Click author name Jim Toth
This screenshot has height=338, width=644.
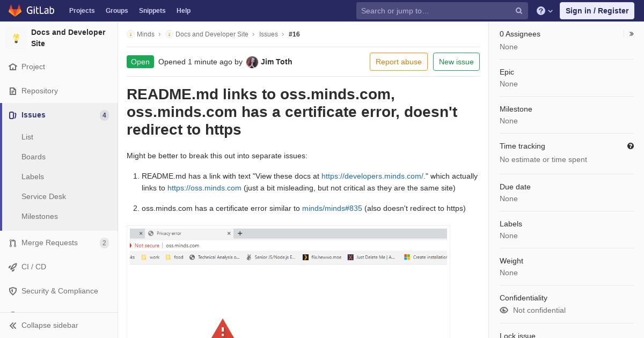[276, 62]
